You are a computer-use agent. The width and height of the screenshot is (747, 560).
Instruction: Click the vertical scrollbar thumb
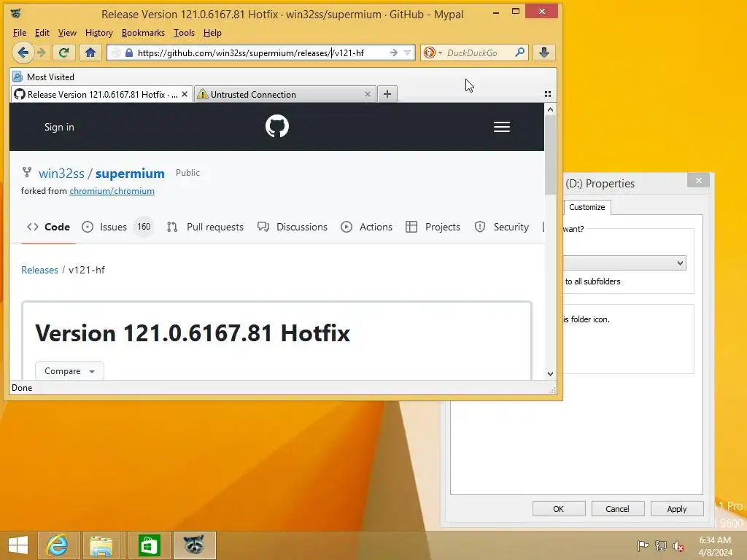pyautogui.click(x=550, y=155)
